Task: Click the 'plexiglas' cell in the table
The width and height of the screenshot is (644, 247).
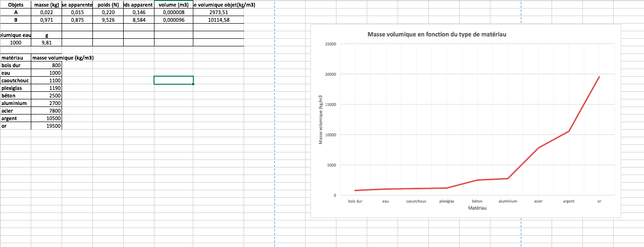Action: [16, 88]
